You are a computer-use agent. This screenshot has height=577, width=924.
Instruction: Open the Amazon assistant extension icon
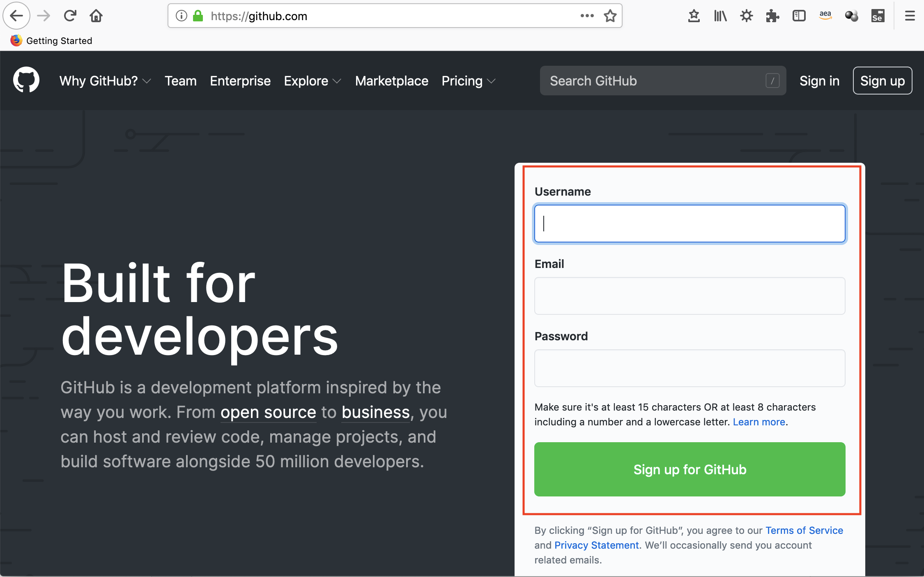825,16
